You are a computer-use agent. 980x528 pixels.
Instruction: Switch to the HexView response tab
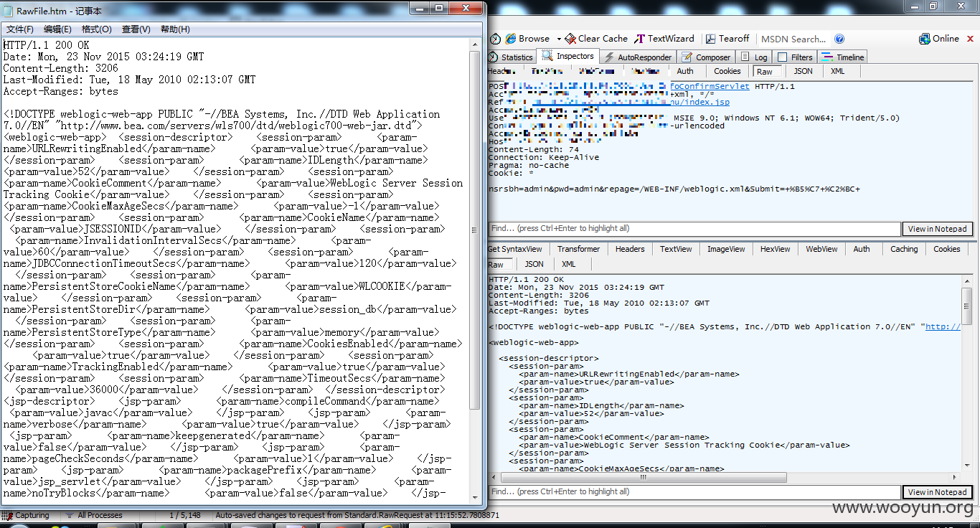775,249
